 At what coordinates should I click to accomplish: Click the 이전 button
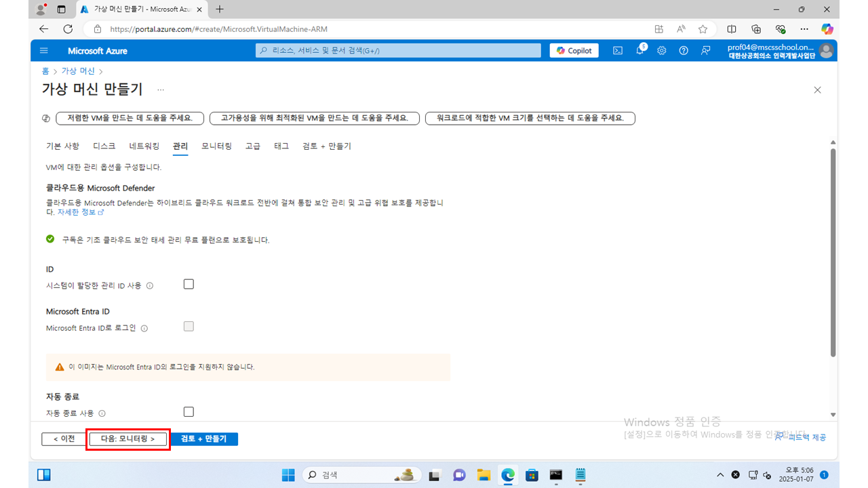point(64,439)
